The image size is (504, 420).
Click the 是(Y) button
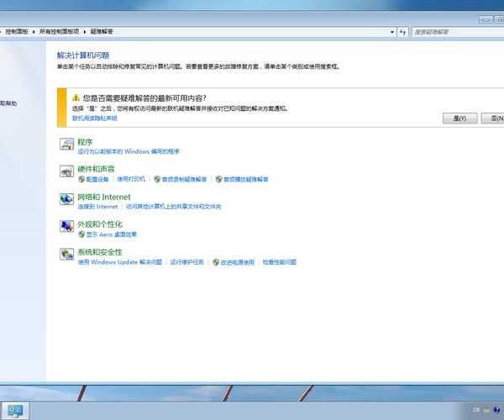[x=460, y=118]
